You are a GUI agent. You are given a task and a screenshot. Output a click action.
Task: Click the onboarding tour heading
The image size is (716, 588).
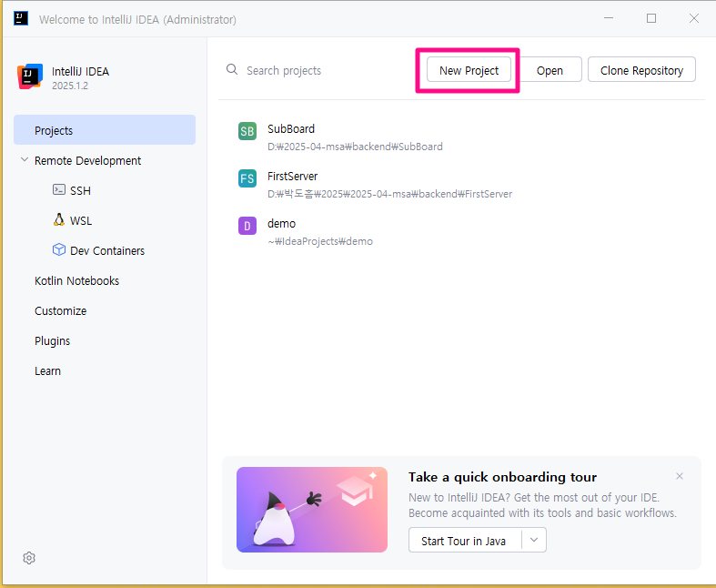coord(502,477)
